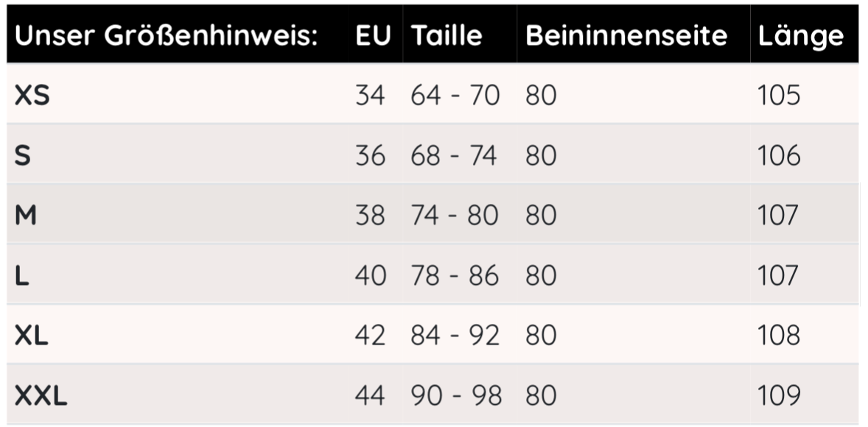
Task: Click the Länge column header
Action: (800, 36)
